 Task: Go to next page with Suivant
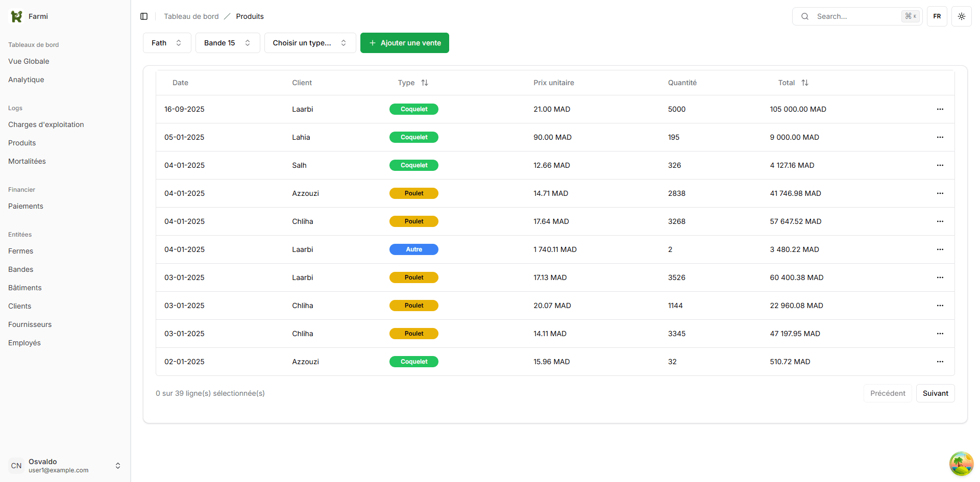click(935, 393)
